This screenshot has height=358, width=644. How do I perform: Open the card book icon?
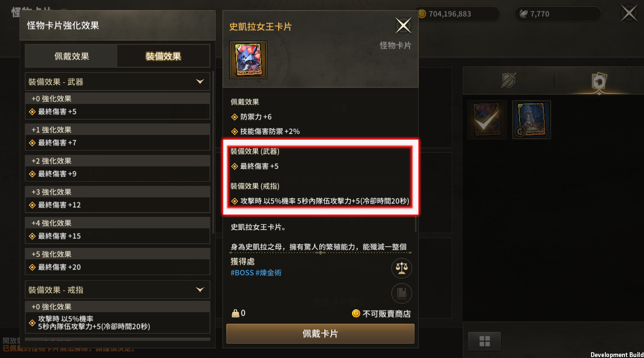click(402, 294)
